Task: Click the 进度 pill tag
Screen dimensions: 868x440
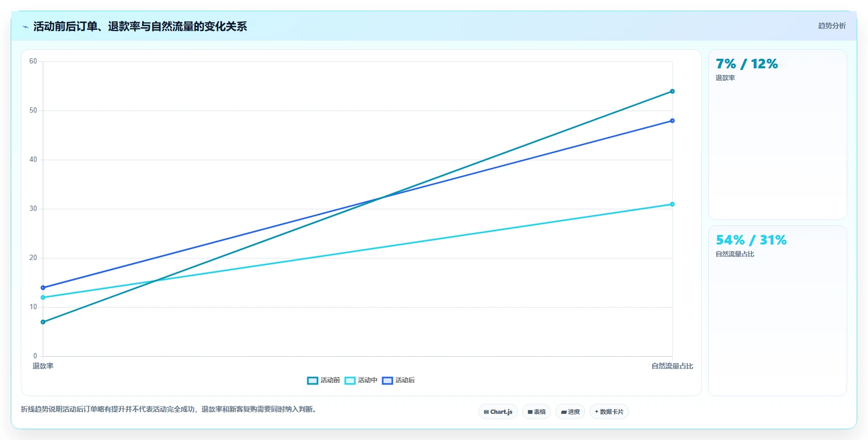Action: pos(570,412)
